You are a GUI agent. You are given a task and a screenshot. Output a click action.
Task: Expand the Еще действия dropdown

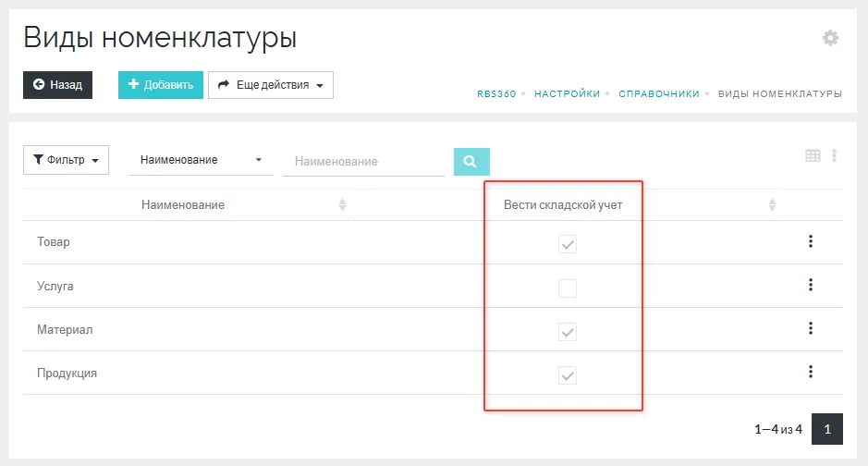(x=270, y=85)
